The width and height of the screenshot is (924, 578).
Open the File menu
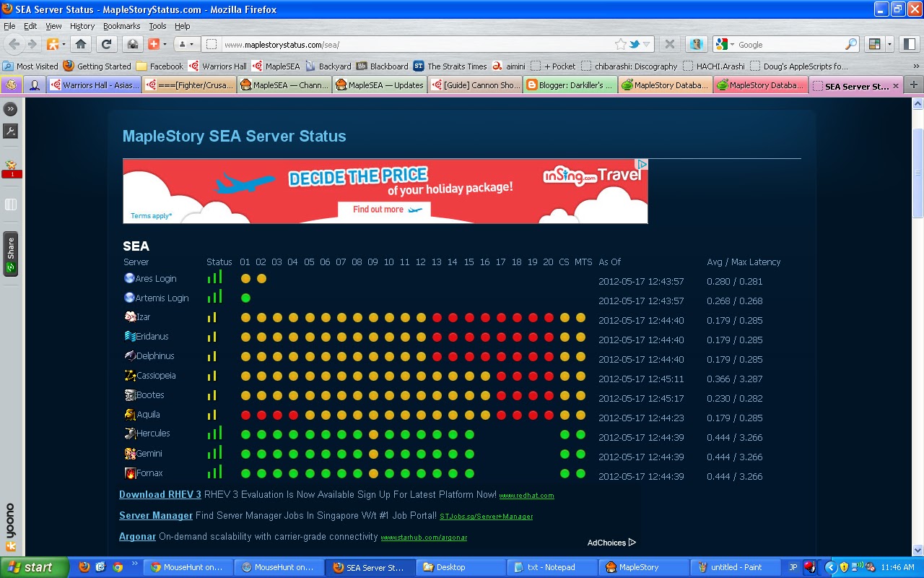pyautogui.click(x=9, y=26)
